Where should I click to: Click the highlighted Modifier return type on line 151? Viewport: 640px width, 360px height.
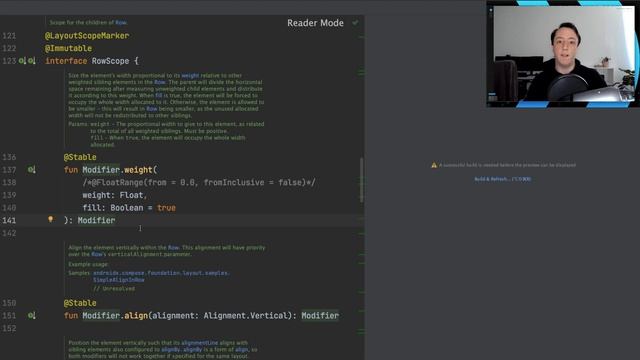coord(320,316)
